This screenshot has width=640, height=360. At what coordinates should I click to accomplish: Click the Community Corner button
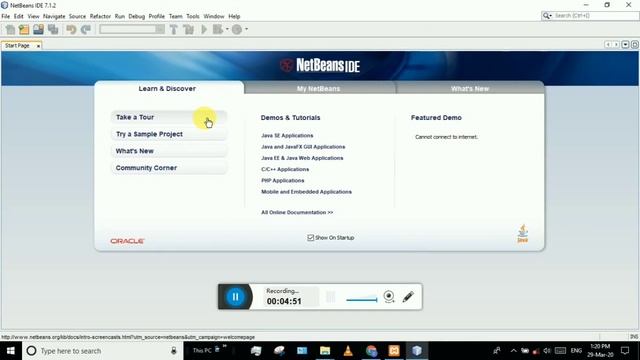[169, 168]
